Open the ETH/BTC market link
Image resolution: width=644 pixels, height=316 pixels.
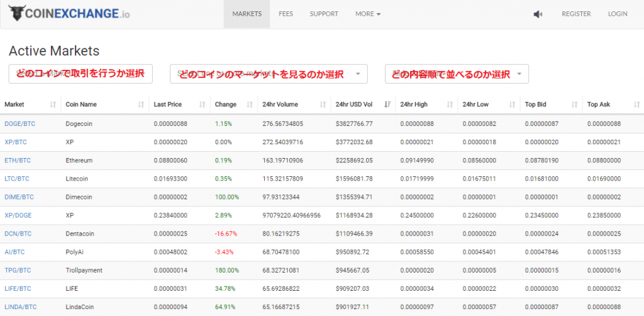pyautogui.click(x=18, y=161)
